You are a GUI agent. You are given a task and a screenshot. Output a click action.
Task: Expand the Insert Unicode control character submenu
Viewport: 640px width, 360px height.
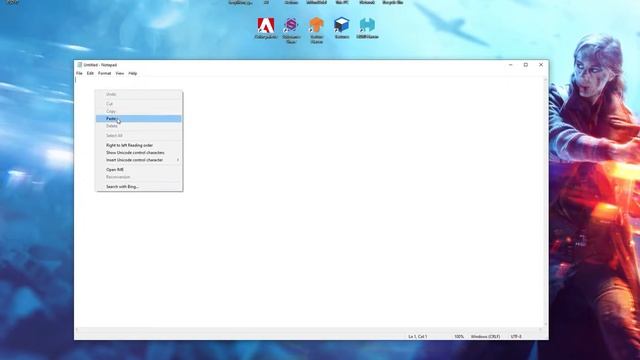[x=139, y=160]
